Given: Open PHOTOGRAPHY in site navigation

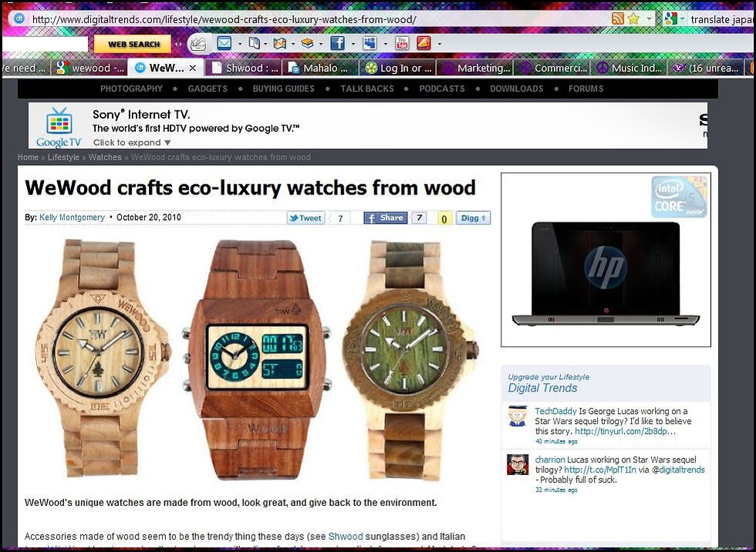Looking at the screenshot, I should 131,89.
